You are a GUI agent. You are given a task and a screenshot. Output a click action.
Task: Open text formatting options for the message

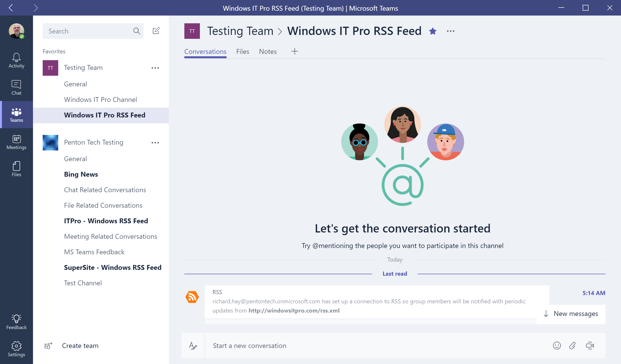193,346
